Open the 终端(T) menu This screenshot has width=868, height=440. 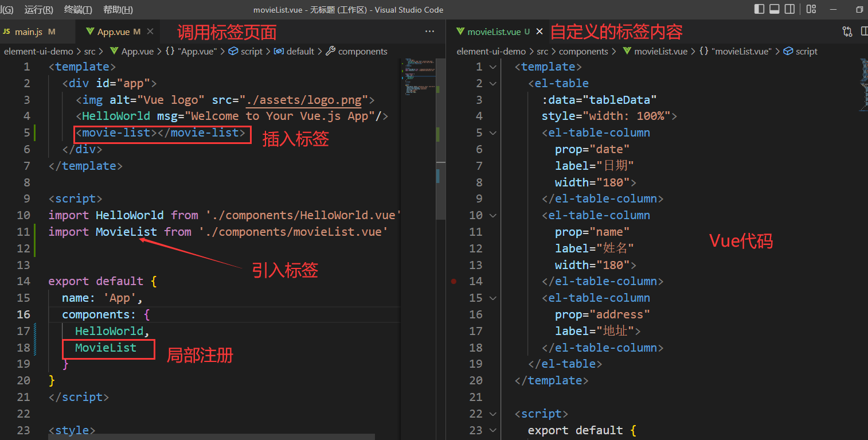click(x=78, y=10)
